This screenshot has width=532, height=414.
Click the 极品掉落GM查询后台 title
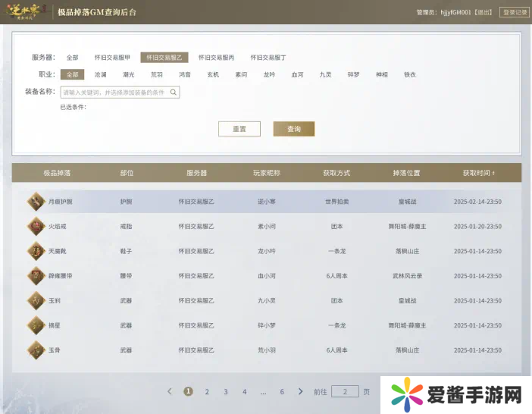(x=97, y=12)
